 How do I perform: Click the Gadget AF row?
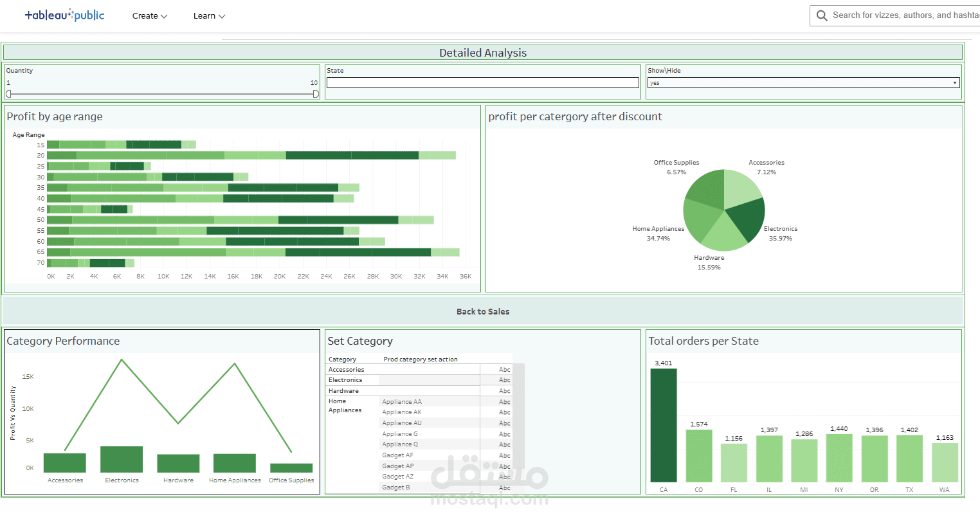pos(398,455)
